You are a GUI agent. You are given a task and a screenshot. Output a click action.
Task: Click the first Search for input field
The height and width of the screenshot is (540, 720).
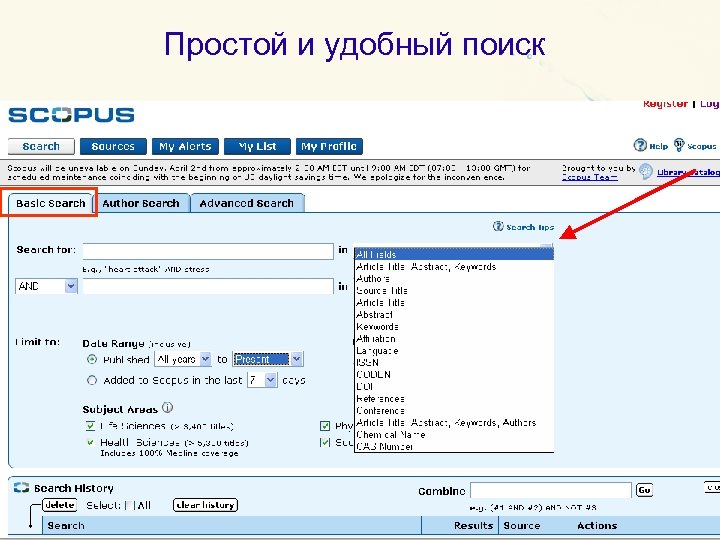coord(208,251)
